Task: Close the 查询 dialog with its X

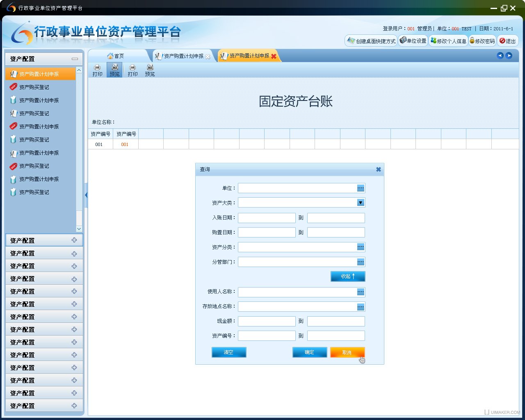Action: point(379,169)
